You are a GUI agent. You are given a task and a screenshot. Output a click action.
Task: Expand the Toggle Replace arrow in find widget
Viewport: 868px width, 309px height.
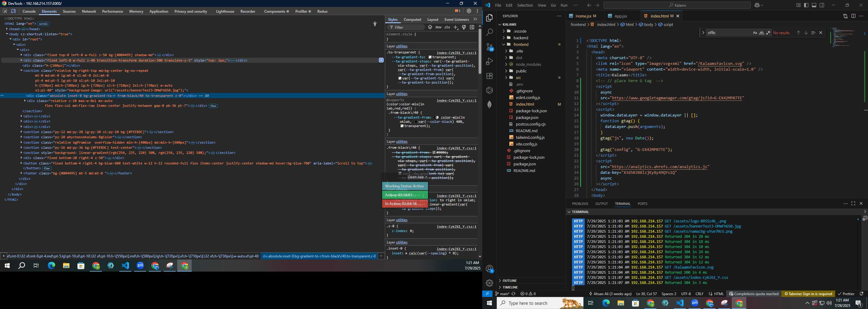point(703,33)
